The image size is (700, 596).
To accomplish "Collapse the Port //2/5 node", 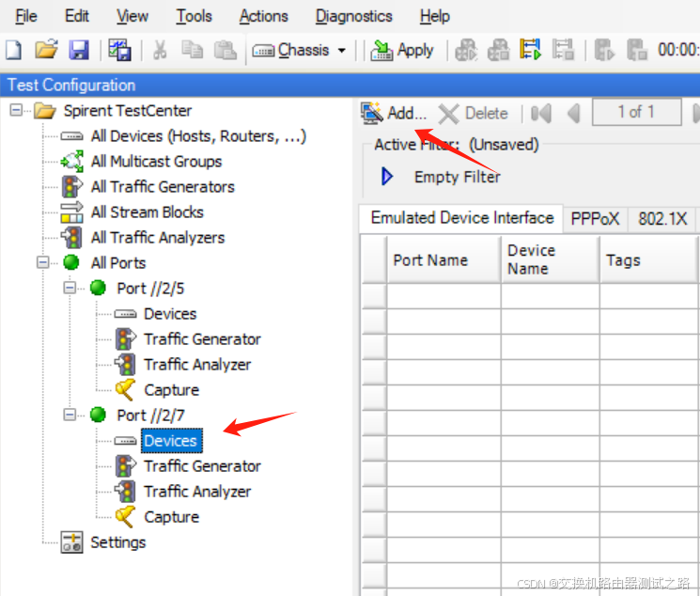I will click(70, 288).
